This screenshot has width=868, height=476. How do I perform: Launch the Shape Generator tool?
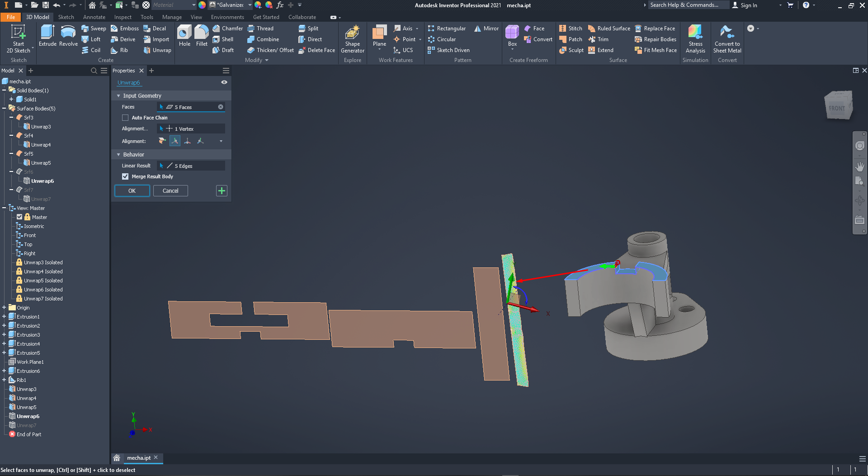click(x=352, y=38)
